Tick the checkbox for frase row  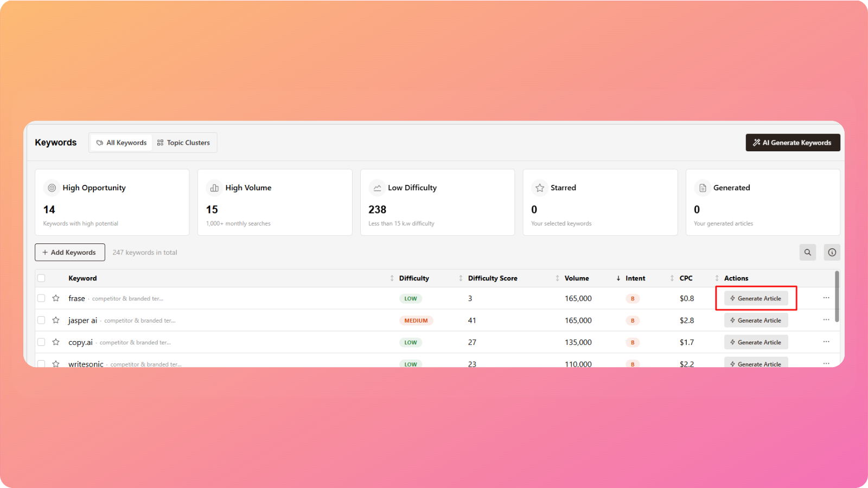coord(41,298)
